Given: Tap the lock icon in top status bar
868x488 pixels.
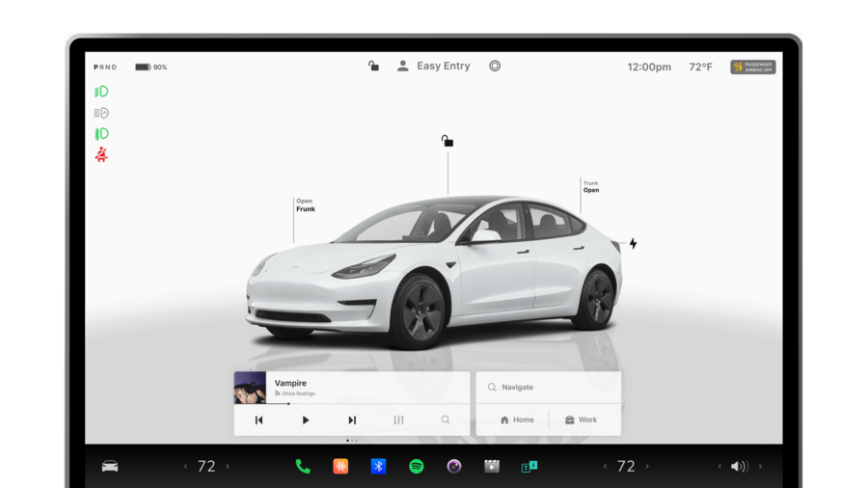Looking at the screenshot, I should coord(373,66).
